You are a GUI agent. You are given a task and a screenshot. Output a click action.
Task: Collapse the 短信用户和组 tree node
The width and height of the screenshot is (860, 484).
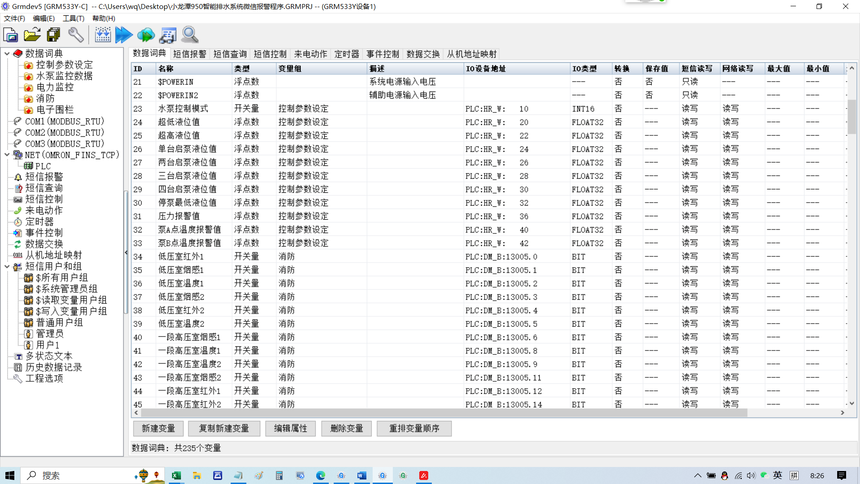7,267
